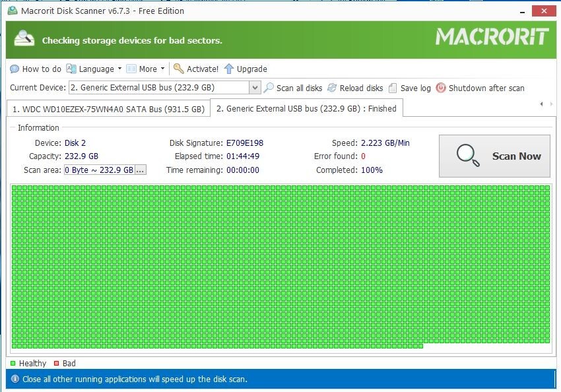Click the Scan area range field

pos(100,170)
